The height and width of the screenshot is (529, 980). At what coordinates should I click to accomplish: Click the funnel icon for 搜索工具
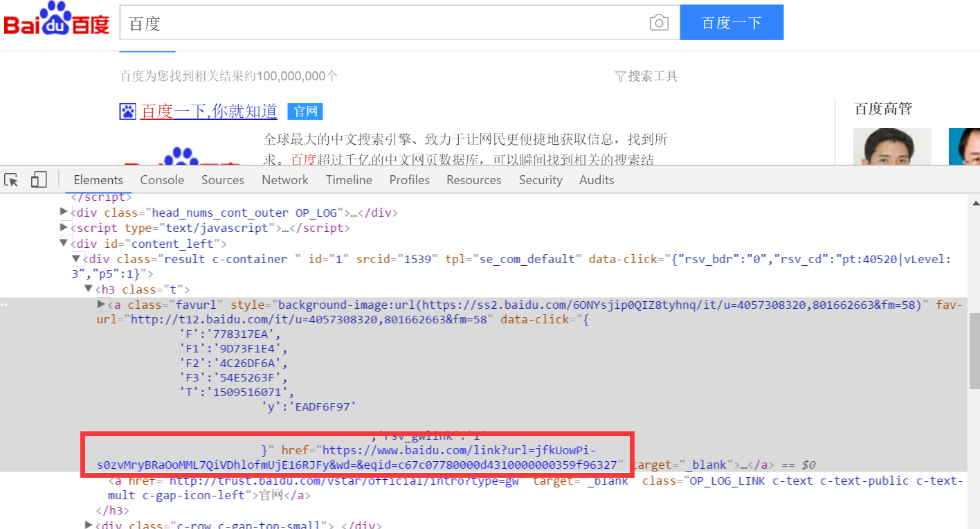620,76
